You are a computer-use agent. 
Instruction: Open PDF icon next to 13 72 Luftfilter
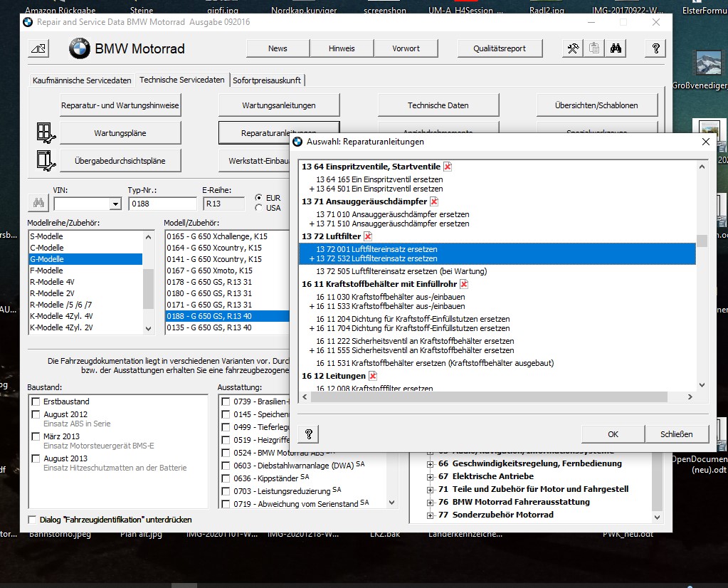368,236
